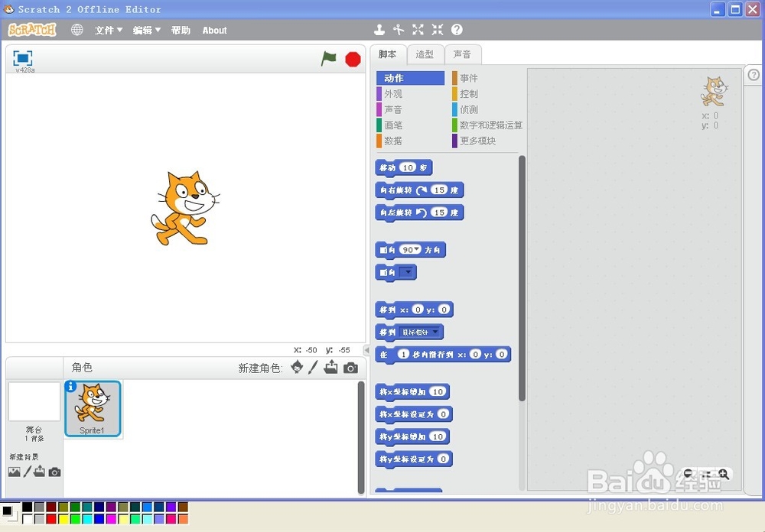The height and width of the screenshot is (532, 765).
Task: Select the Sprite1 thumbnail
Action: click(x=93, y=409)
